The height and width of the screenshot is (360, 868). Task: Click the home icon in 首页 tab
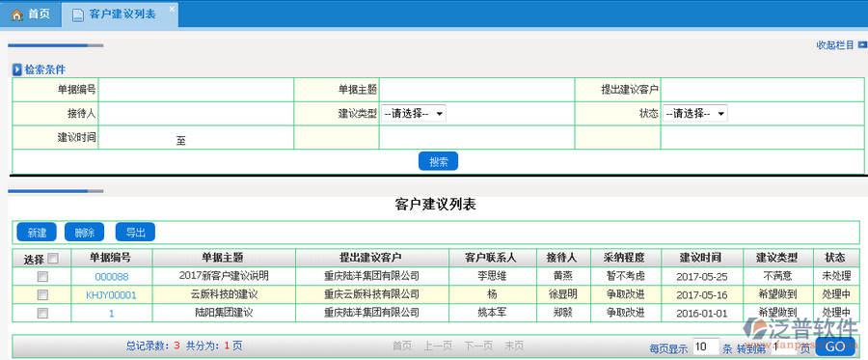[16, 14]
